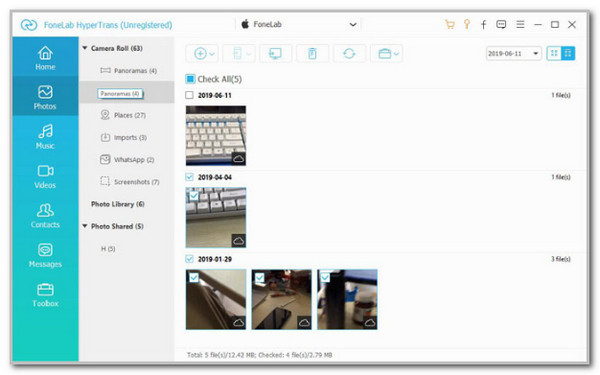Expand Export to device dropdown arrow
The height and width of the screenshot is (375, 600).
tap(249, 54)
